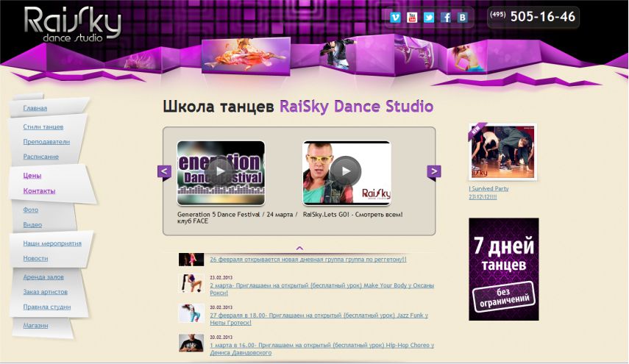Open the 26 февраля реггетон news link
Screen dimensions: 629x364
[x=308, y=260]
